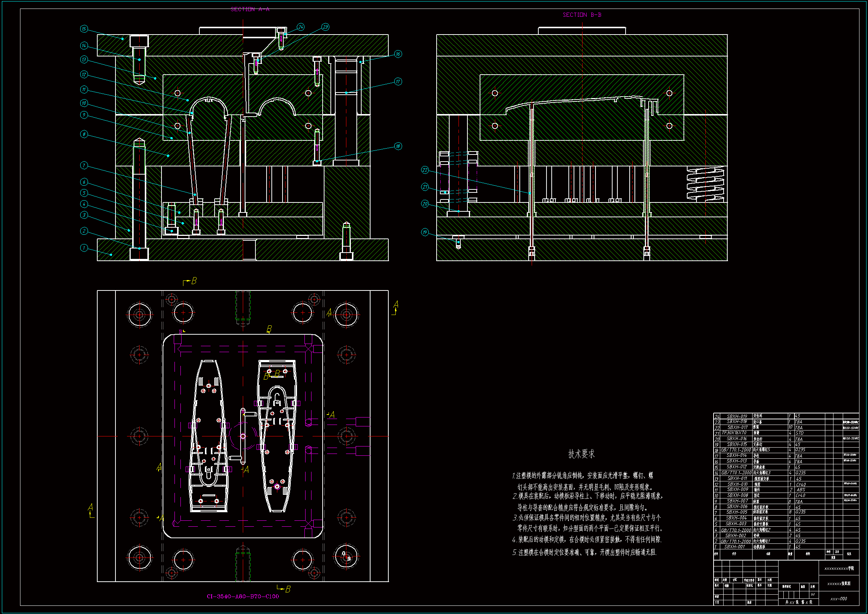Select part balloon number 19
Viewport: 868px width, 614px height.
[425, 232]
